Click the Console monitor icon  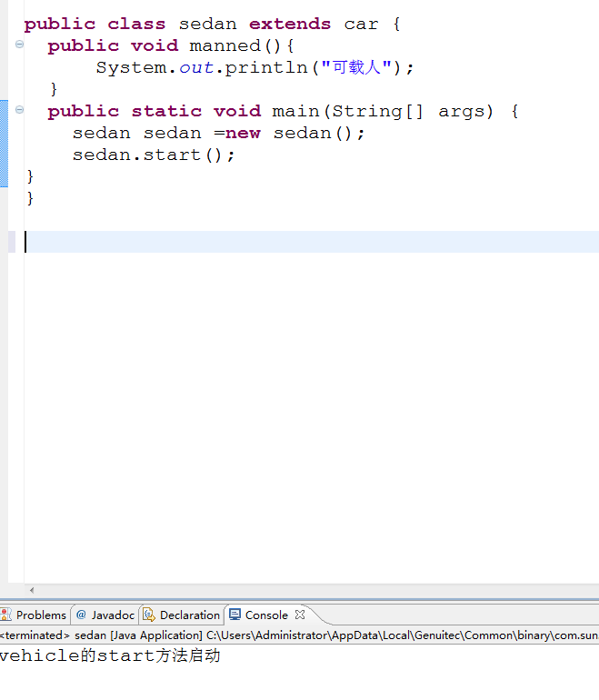coord(235,615)
